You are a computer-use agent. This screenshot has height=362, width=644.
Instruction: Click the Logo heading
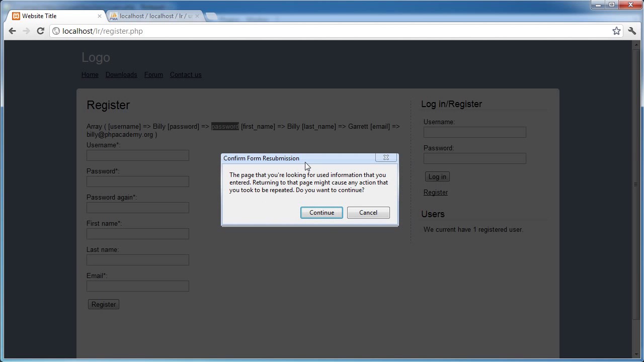pos(96,57)
